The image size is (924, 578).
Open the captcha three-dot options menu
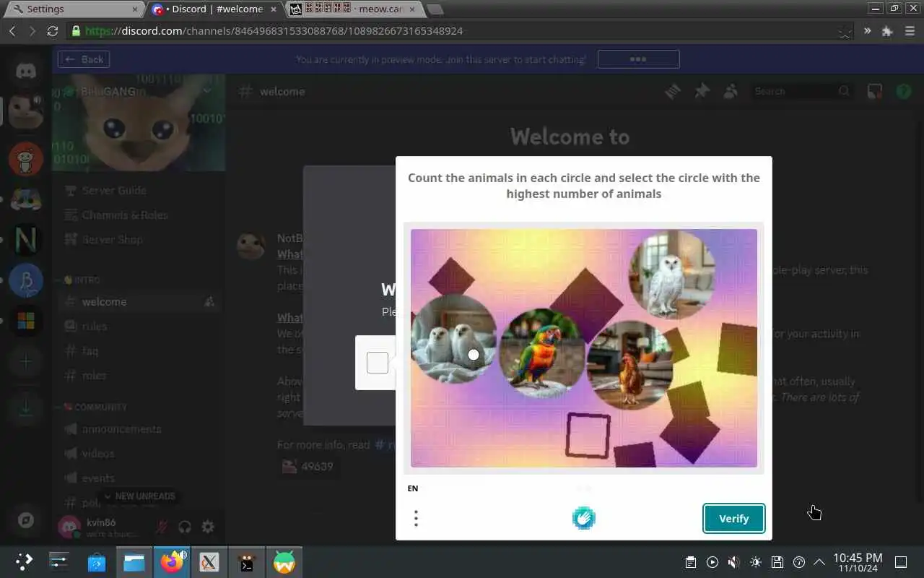click(416, 519)
